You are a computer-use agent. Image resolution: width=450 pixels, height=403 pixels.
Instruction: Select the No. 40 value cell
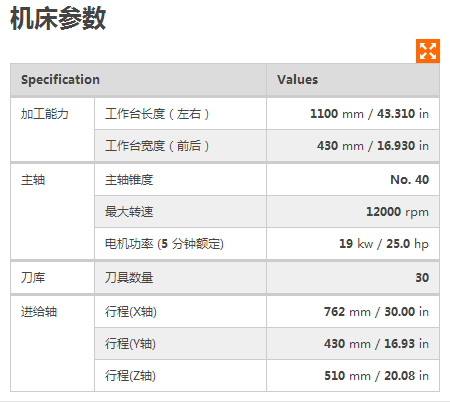[x=353, y=180]
